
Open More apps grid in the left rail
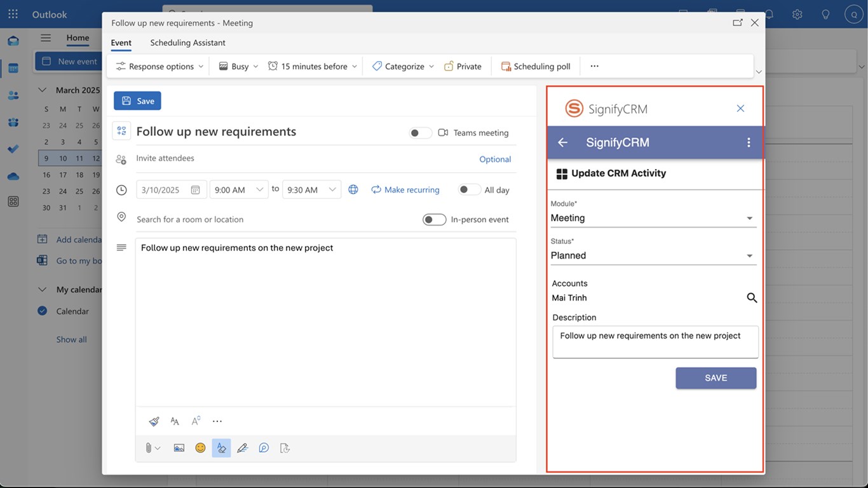pyautogui.click(x=13, y=201)
